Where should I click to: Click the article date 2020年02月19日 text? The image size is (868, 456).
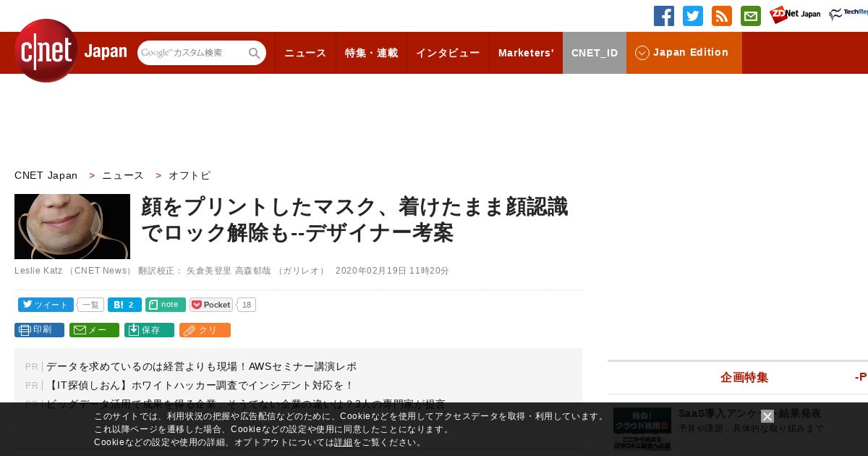point(392,271)
